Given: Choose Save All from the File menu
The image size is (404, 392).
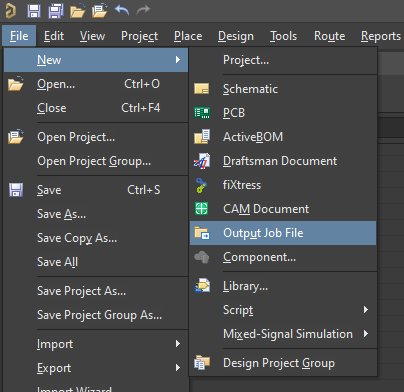Looking at the screenshot, I should pyautogui.click(x=96, y=262).
